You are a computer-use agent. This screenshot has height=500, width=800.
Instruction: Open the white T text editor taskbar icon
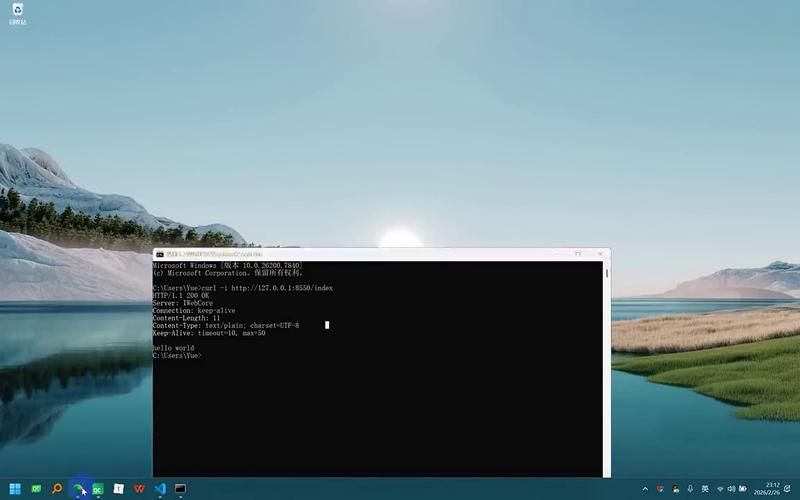119,489
